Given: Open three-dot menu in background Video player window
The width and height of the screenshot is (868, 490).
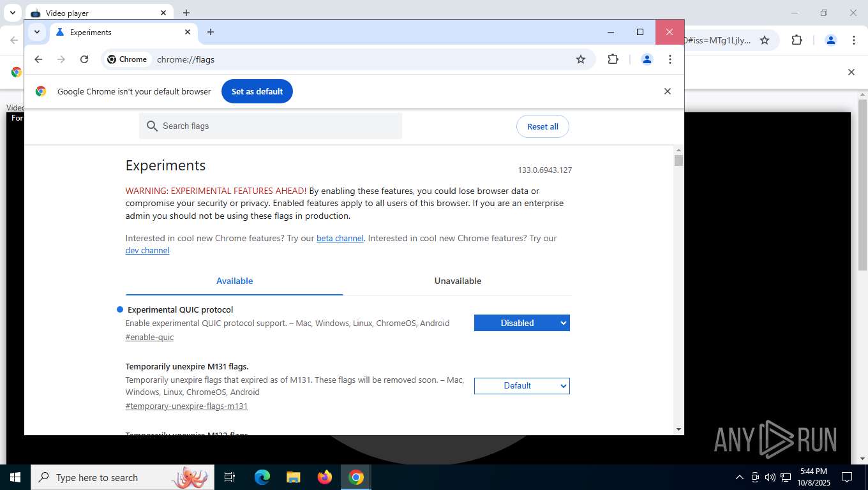Looking at the screenshot, I should click(x=854, y=40).
